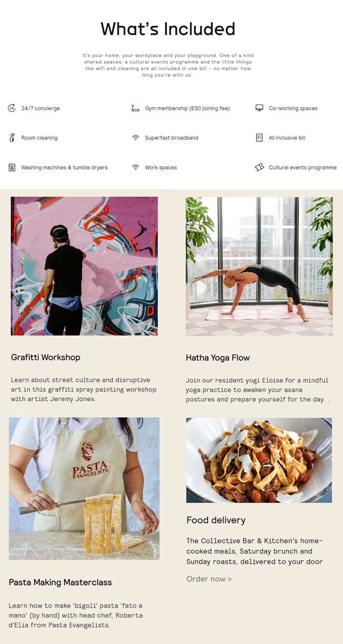
Task: Select the Grafitti Workshop heading
Action: pyautogui.click(x=46, y=357)
